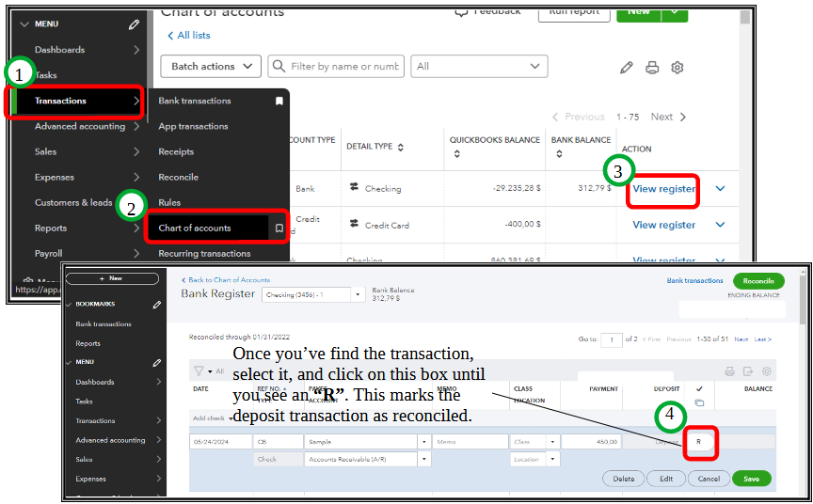Select Receipts in the submenu
This screenshot has width=813, height=504.
click(x=176, y=151)
